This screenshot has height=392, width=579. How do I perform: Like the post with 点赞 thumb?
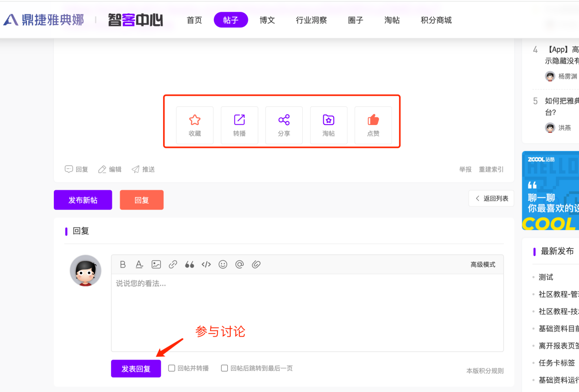click(373, 120)
